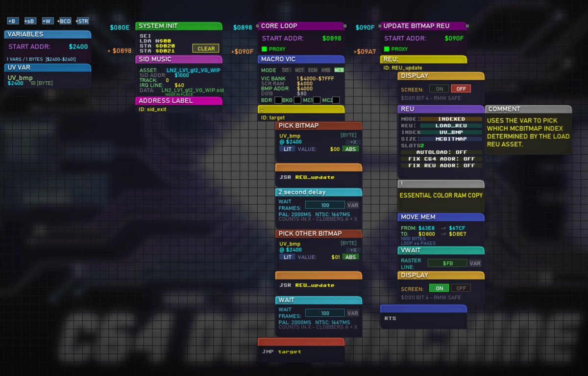This screenshot has width=588, height=376.
Task: Open the REU selector showing LOAD_REU
Action: [451, 126]
